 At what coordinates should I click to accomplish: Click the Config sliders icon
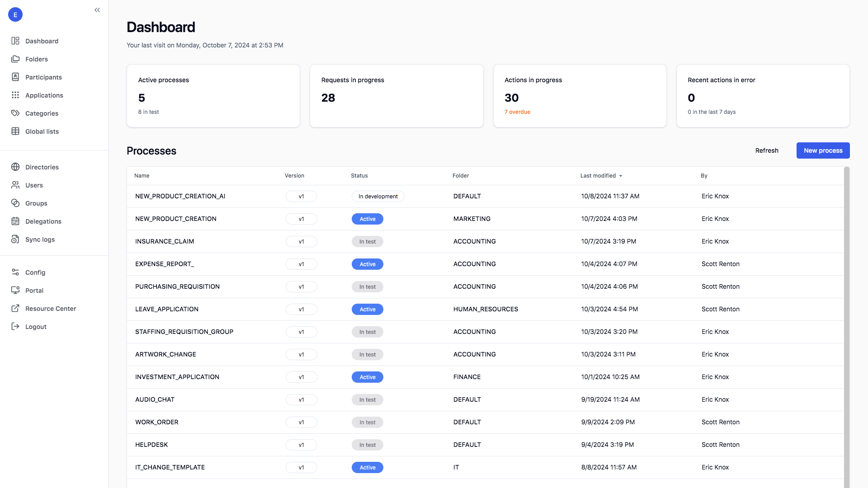pyautogui.click(x=15, y=272)
